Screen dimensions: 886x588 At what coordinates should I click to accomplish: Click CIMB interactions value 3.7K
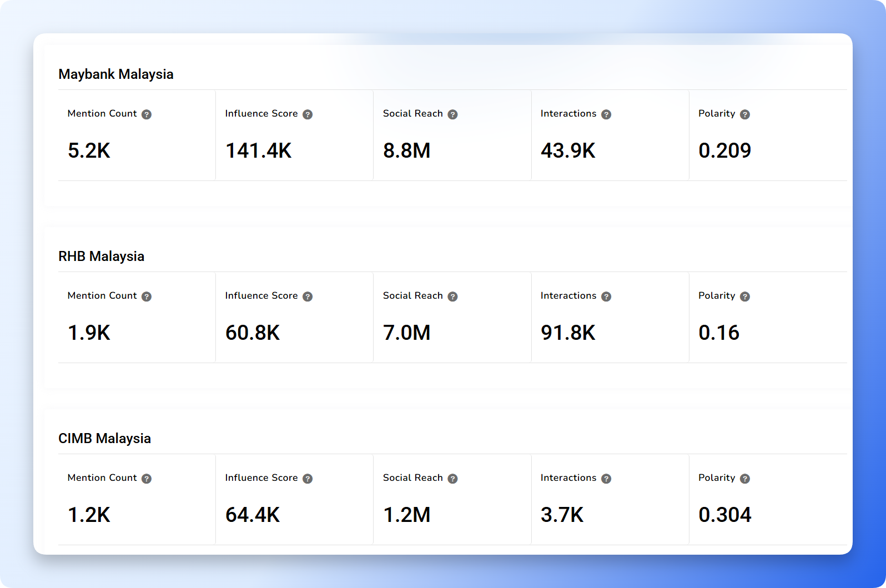(562, 515)
